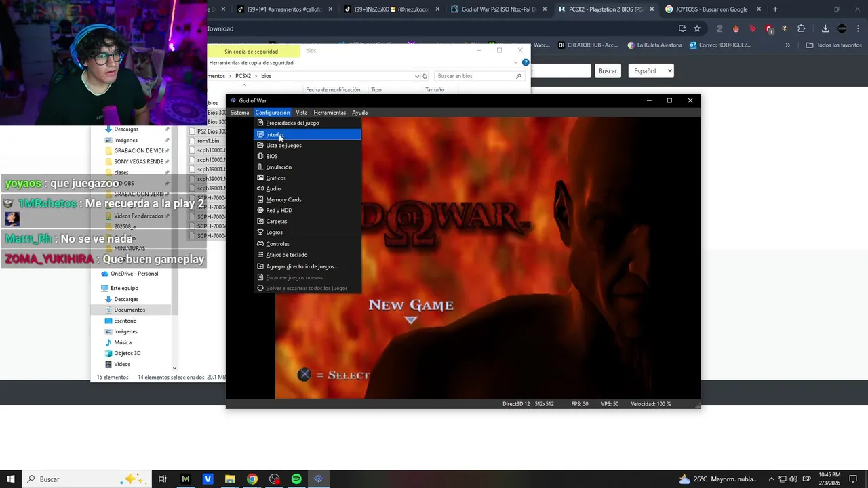This screenshot has width=868, height=488.
Task: Select Música in Explorer sidebar
Action: tap(123, 342)
